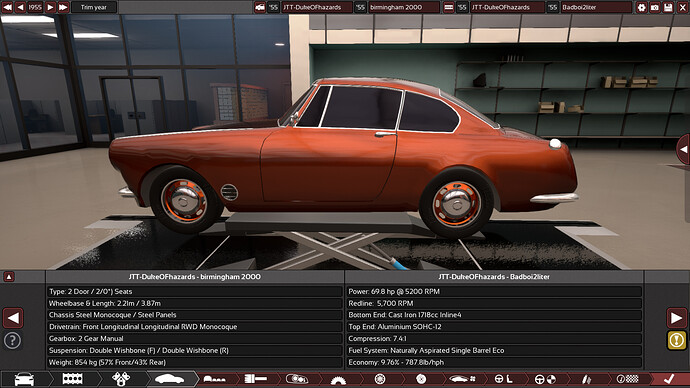
Task: Collapse the info panel with up-arrow toggle
Action: pos(9,277)
